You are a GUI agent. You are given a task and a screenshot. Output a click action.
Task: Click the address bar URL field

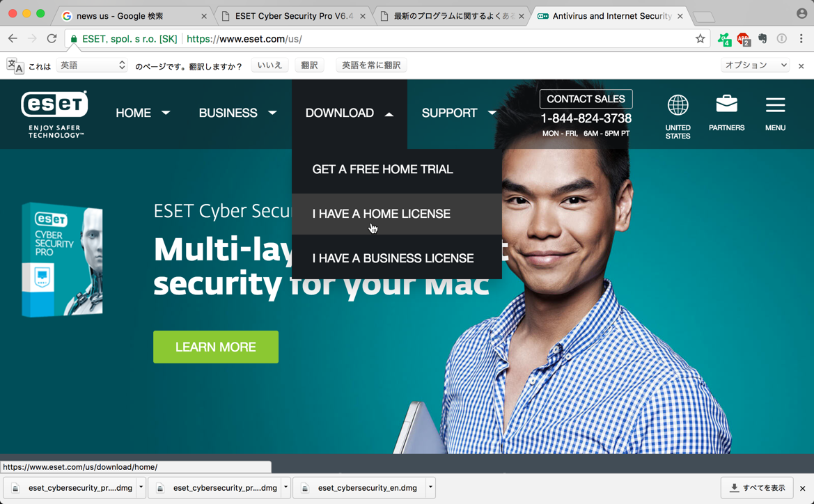tap(384, 38)
